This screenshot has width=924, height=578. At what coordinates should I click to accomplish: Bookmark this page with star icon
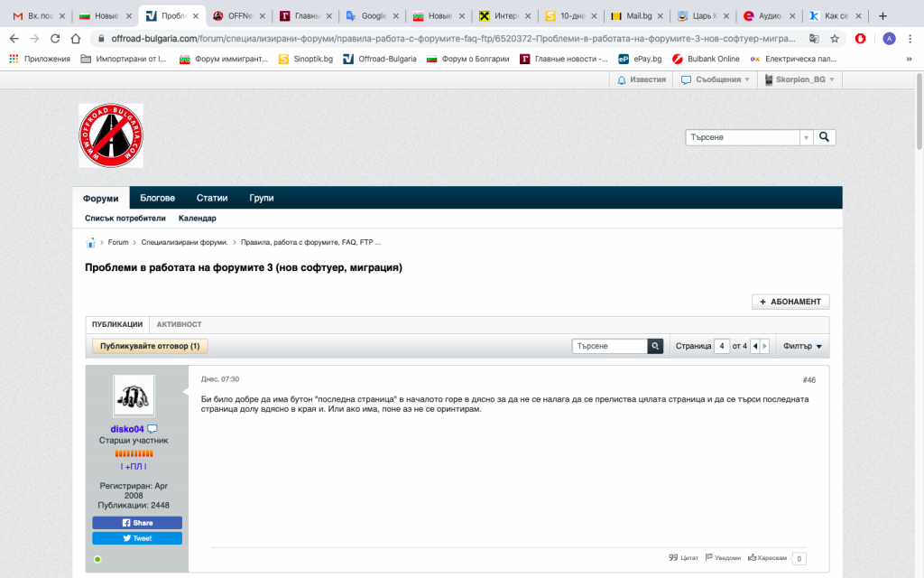[835, 38]
